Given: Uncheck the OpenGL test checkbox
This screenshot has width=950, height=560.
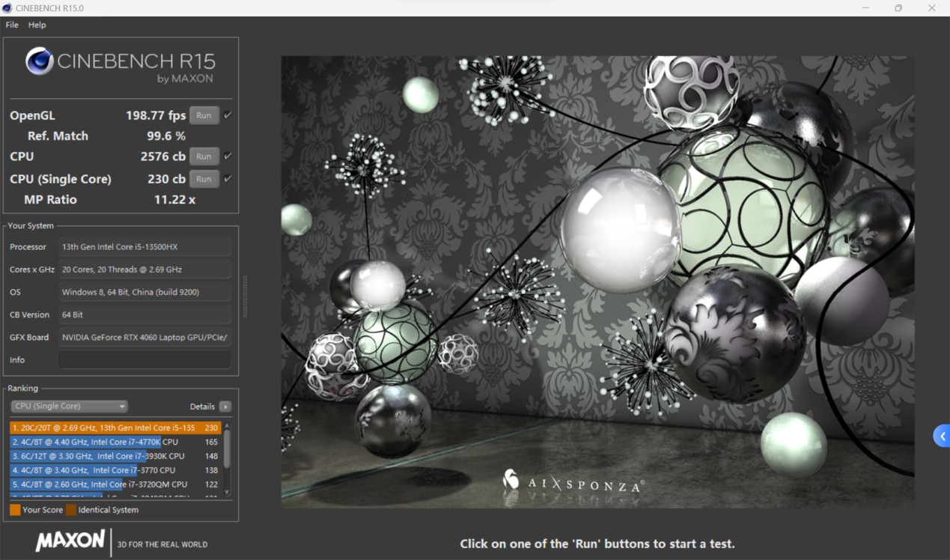Looking at the screenshot, I should [228, 115].
